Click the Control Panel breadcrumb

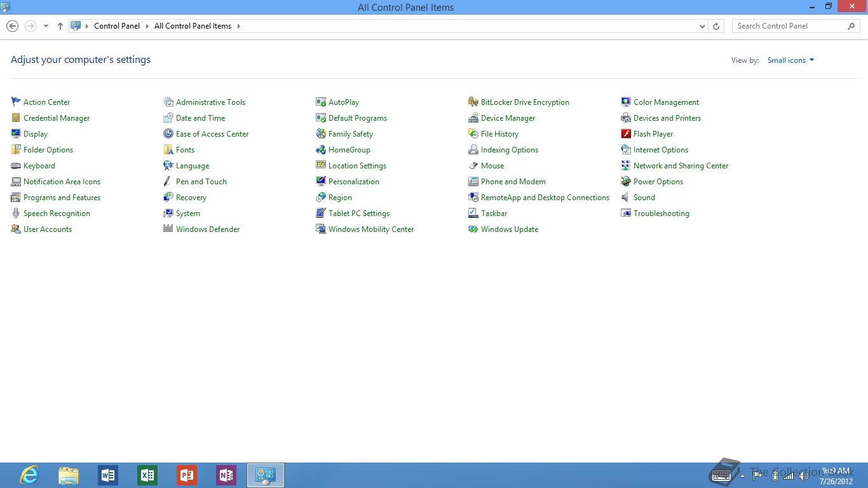click(x=117, y=26)
